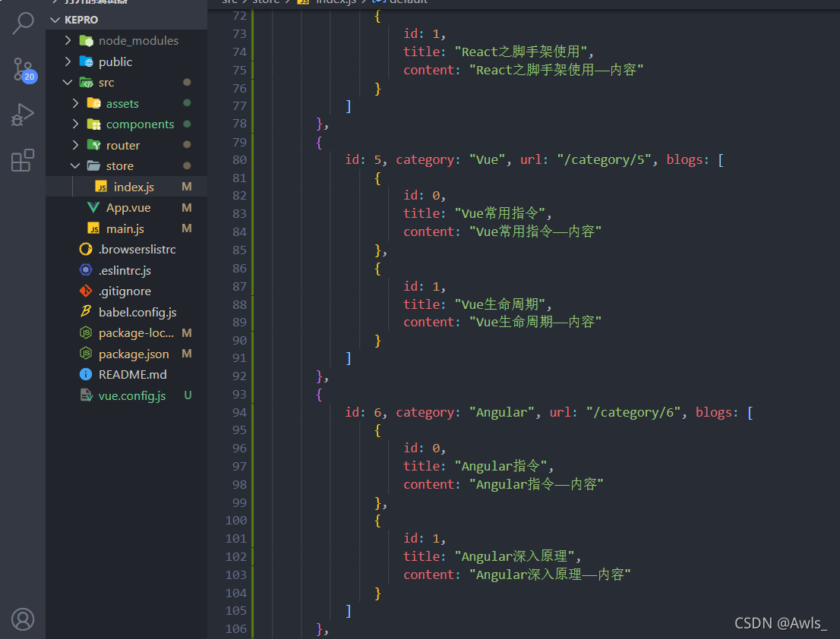Collapse the KEPRO project section
The width and height of the screenshot is (840, 639).
coord(55,20)
